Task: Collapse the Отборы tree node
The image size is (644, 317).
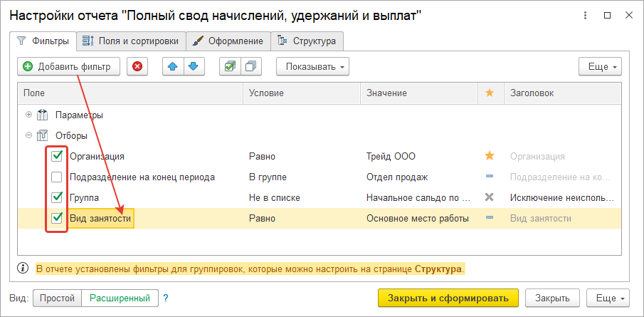Action: [28, 135]
